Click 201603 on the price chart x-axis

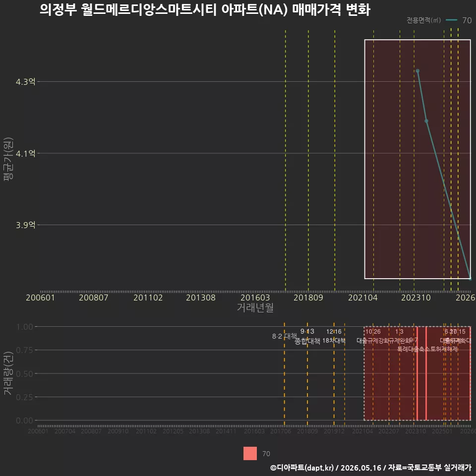[x=255, y=297]
